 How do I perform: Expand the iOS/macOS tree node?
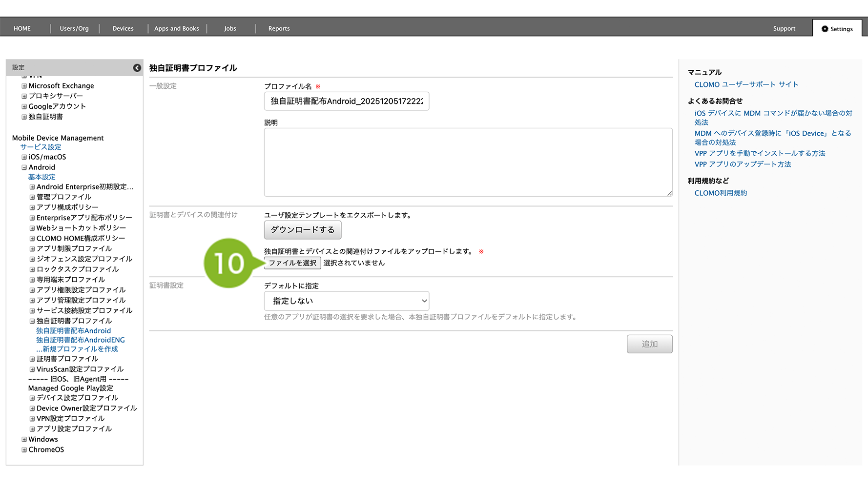pyautogui.click(x=24, y=157)
